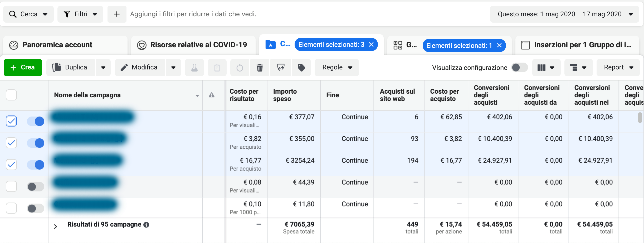Check the select-all header checkbox
Image resolution: width=644 pixels, height=243 pixels.
pos(11,95)
